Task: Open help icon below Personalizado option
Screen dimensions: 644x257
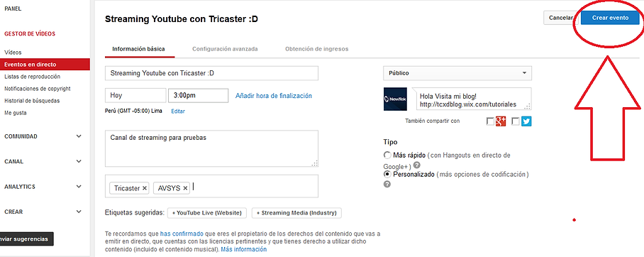Action: coord(387,184)
